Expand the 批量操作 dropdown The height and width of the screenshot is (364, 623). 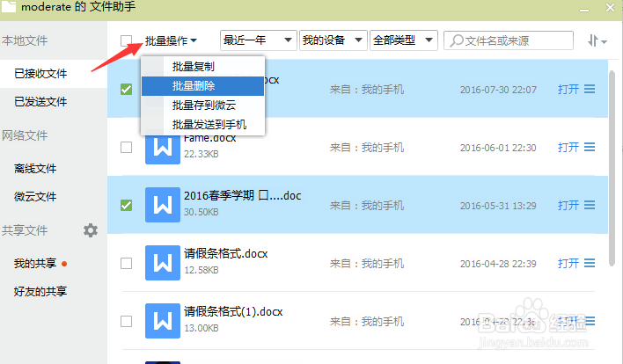point(171,40)
